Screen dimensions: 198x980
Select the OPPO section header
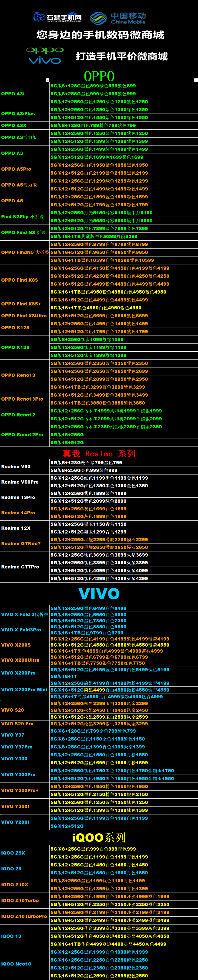coord(99,75)
